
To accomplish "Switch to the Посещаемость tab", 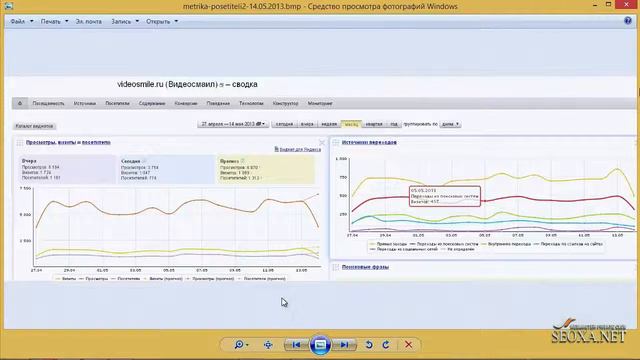I will tap(48, 104).
